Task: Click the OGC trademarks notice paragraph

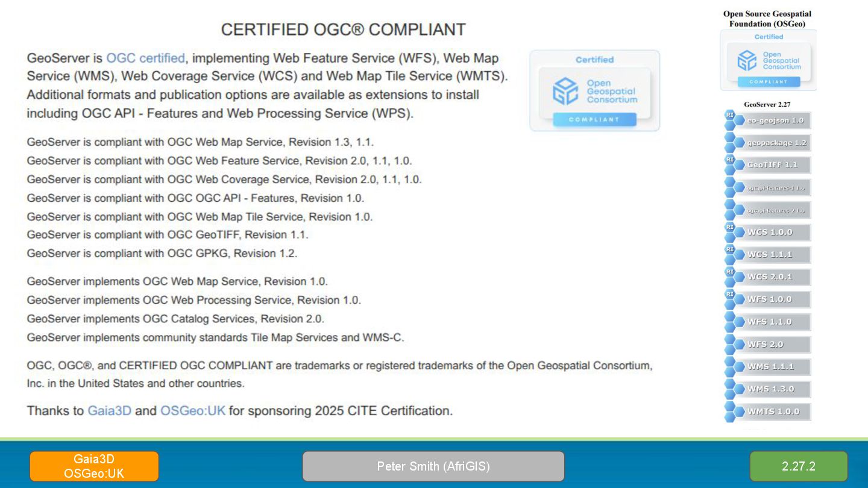Action: [340, 374]
